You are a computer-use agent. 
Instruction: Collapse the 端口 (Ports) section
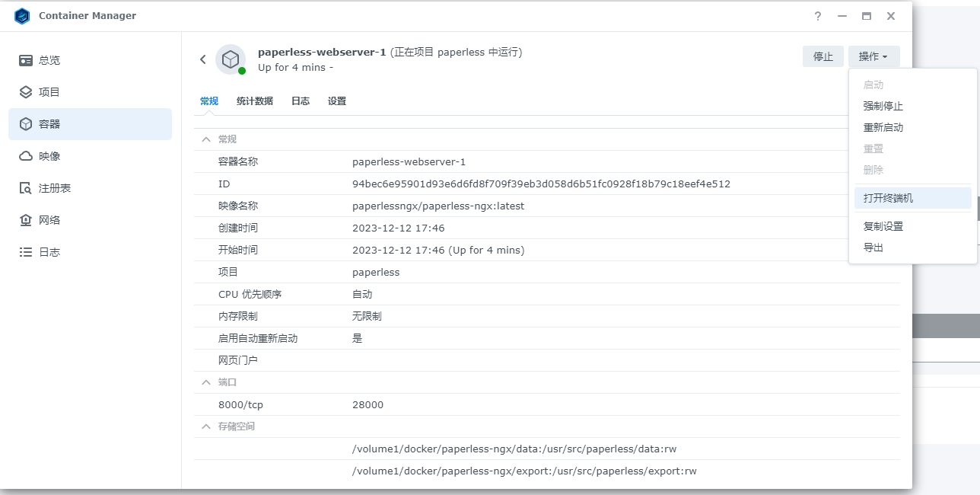[x=205, y=382]
